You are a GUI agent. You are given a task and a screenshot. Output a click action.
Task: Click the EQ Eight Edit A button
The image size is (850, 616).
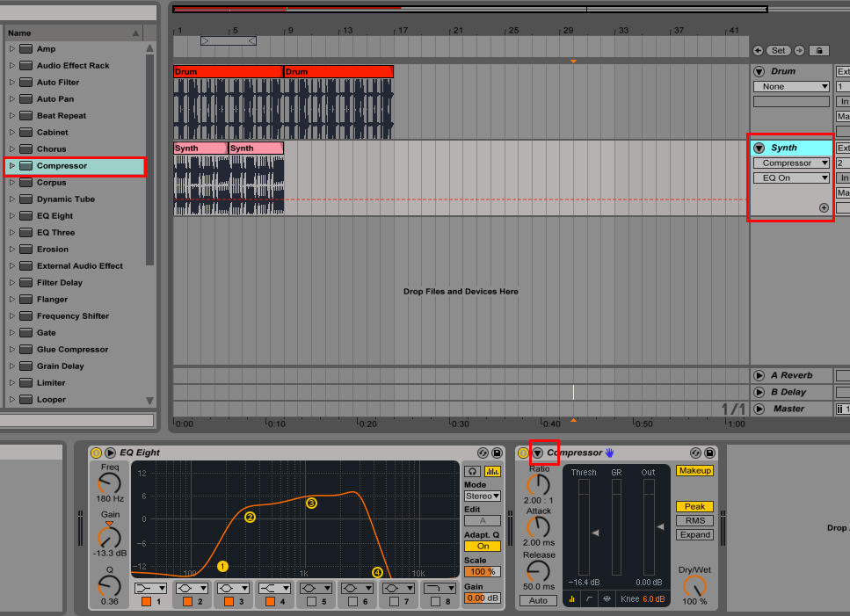tap(483, 520)
